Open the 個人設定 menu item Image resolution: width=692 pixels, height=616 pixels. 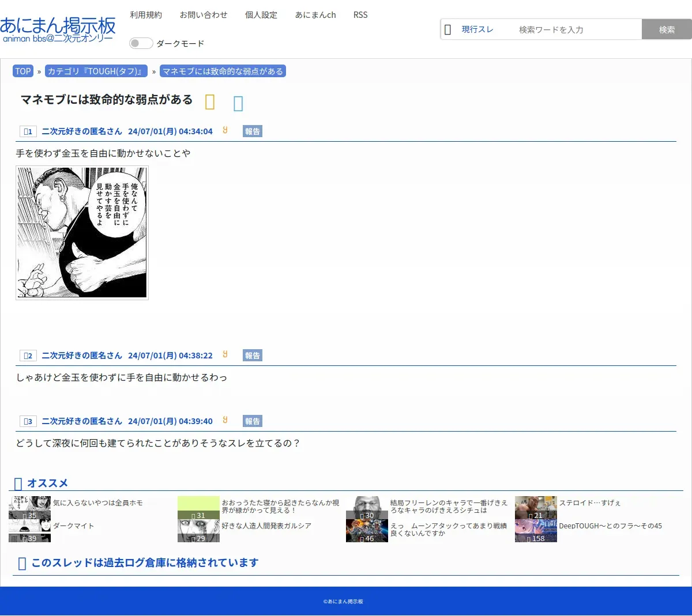click(x=261, y=15)
